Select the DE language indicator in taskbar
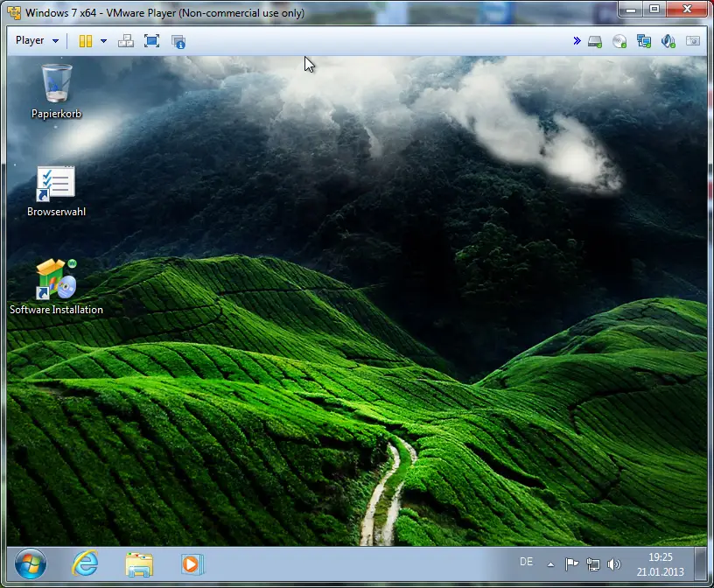Screen dimensions: 714x588 (526, 562)
